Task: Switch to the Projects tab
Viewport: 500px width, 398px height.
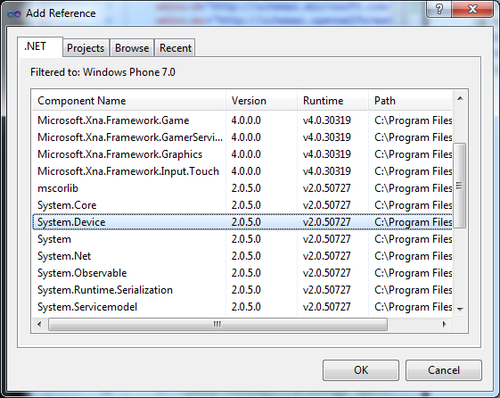Action: point(86,48)
